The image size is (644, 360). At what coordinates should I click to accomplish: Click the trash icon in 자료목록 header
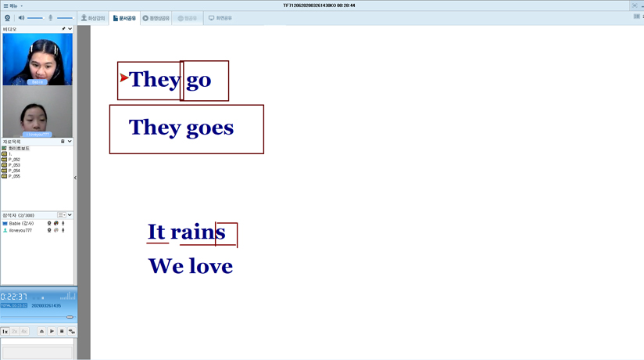tap(63, 142)
